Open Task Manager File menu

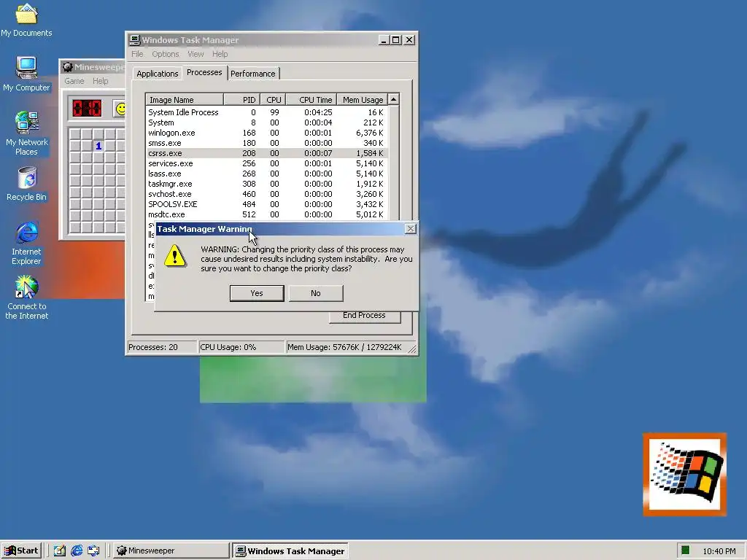[137, 54]
